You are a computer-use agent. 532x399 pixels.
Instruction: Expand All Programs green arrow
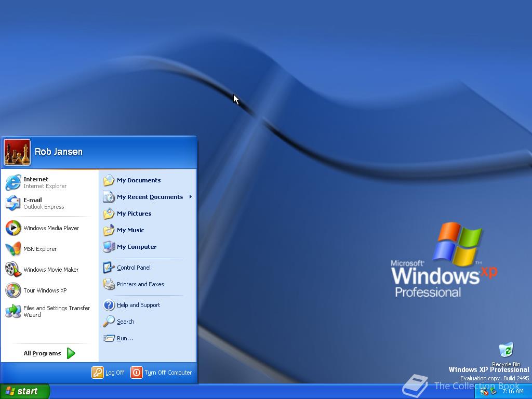[x=71, y=353]
